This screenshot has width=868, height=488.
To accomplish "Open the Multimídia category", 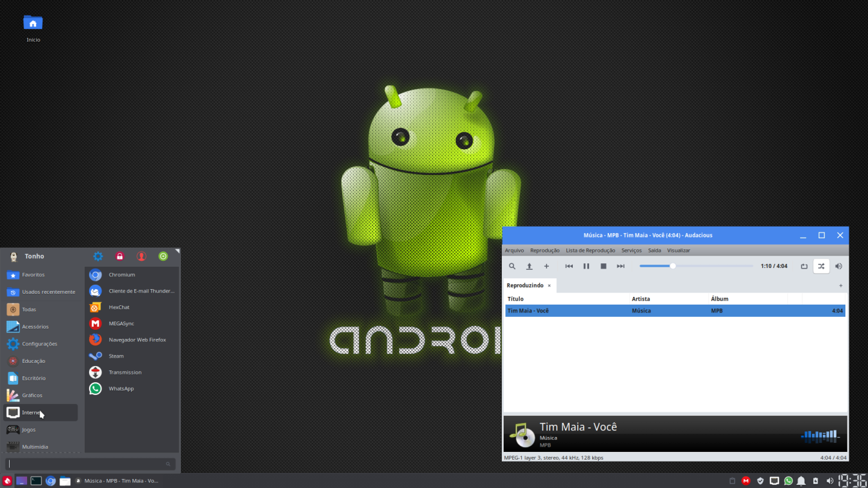I will pyautogui.click(x=41, y=446).
